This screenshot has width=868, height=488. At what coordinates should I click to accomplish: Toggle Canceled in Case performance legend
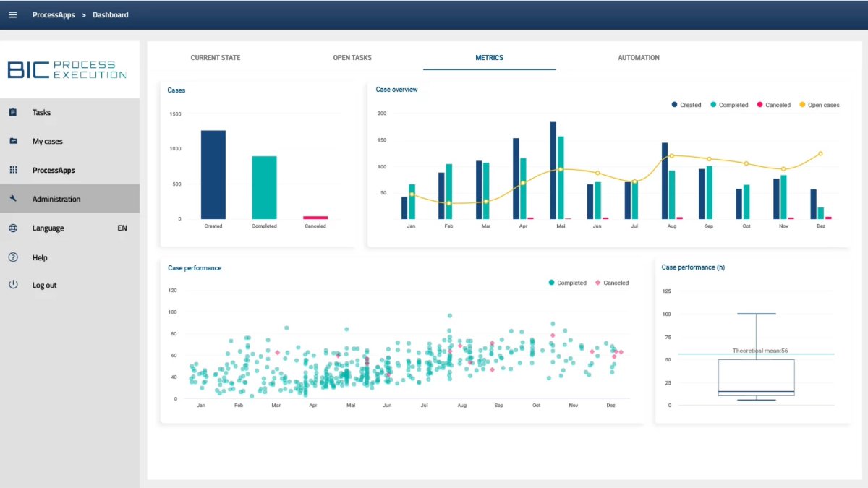pyautogui.click(x=612, y=283)
